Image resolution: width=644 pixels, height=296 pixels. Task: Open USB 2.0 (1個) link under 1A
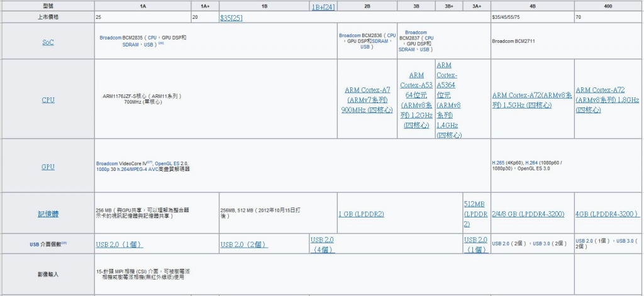click(119, 244)
